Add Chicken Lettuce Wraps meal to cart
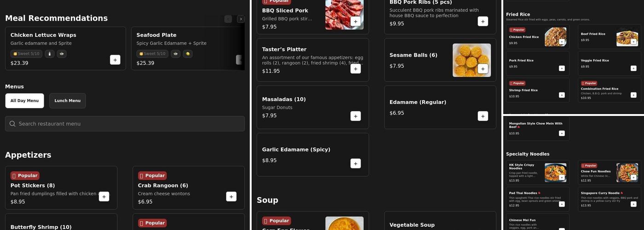The image size is (644, 230). [x=115, y=60]
